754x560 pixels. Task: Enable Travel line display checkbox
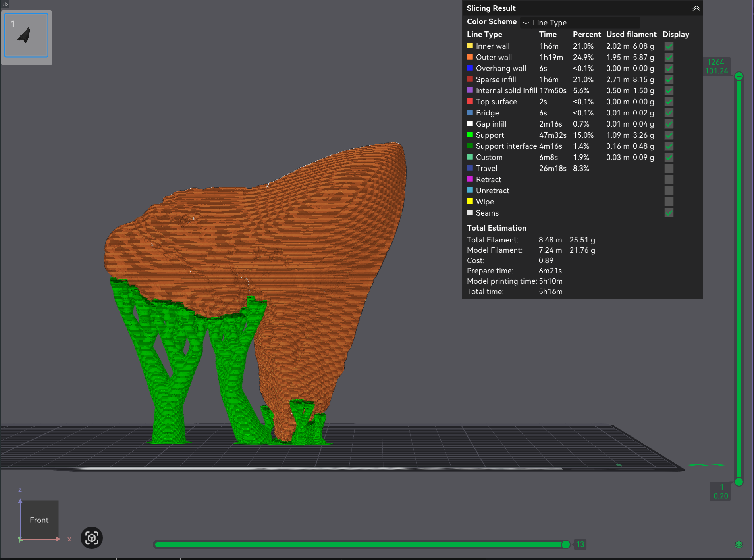pos(669,169)
